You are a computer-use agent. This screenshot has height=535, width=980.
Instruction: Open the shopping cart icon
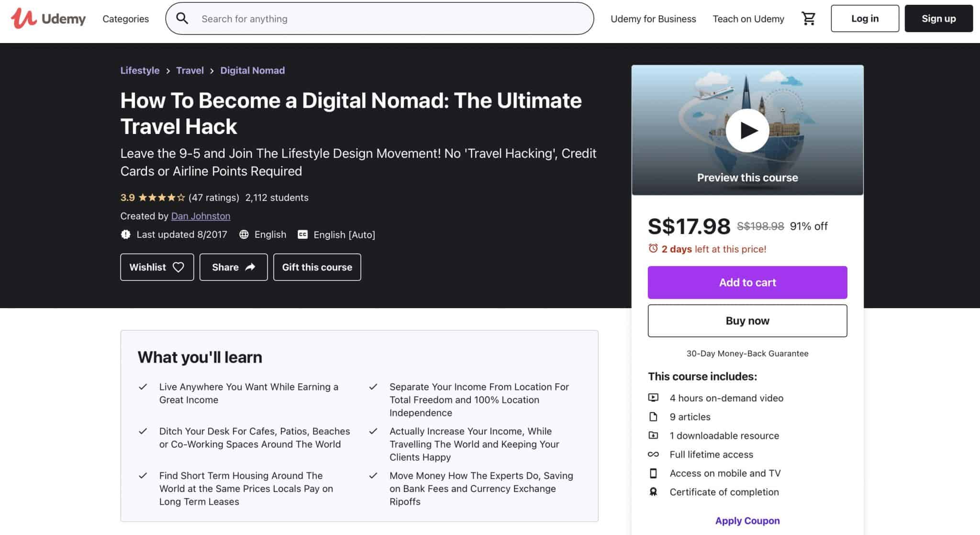click(x=808, y=19)
